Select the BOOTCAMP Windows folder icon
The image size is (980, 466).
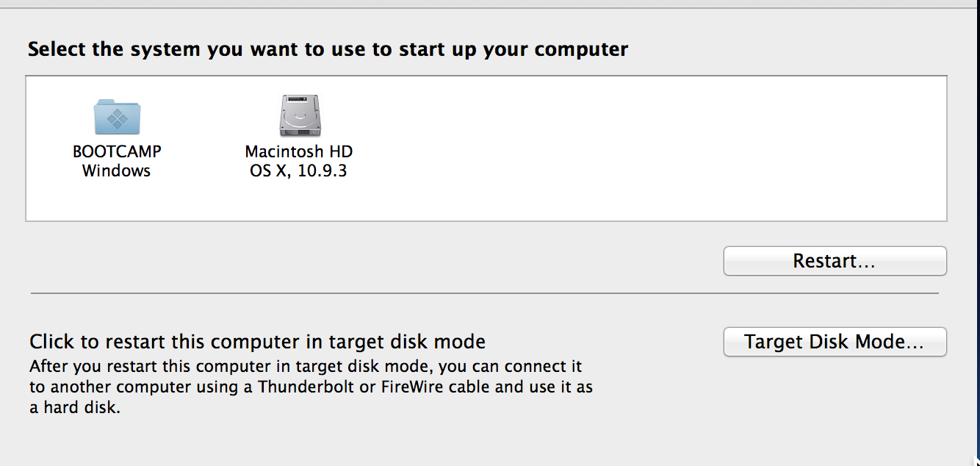(117, 116)
